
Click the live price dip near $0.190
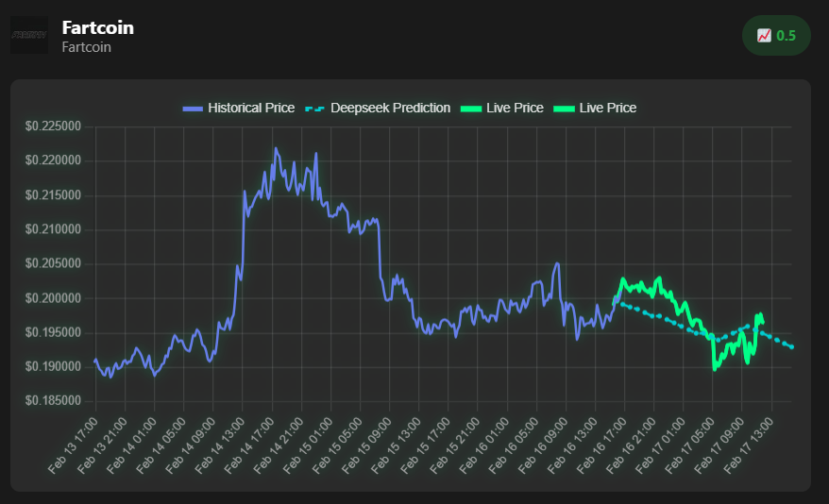tap(714, 369)
